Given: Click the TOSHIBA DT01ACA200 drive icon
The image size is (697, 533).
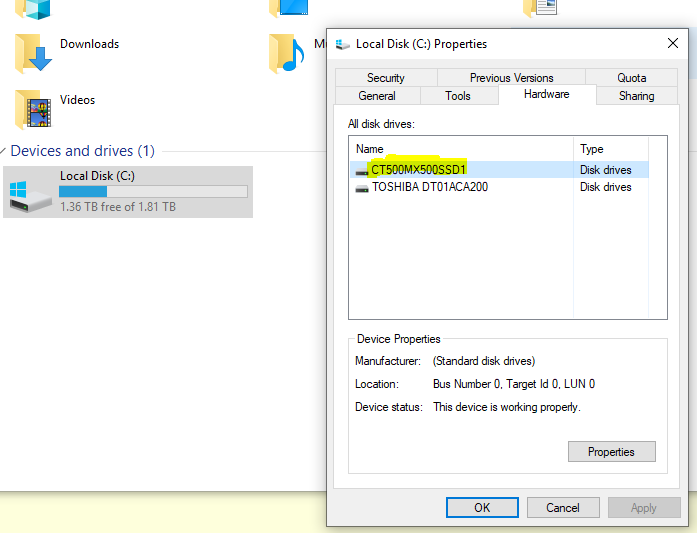Looking at the screenshot, I should pos(362,189).
